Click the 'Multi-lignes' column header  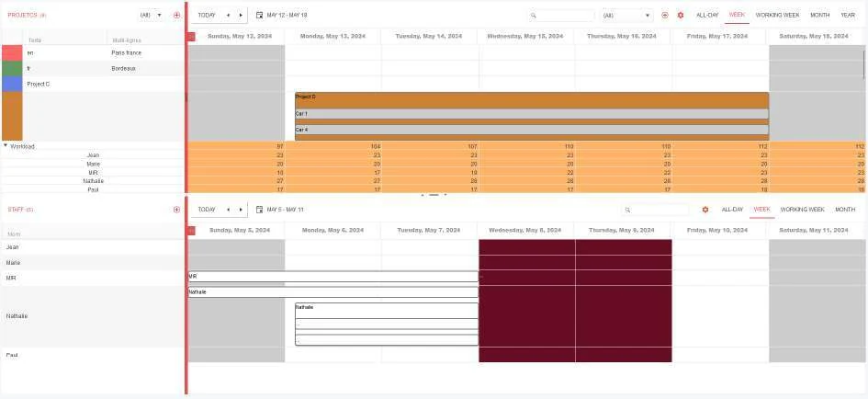(x=127, y=40)
